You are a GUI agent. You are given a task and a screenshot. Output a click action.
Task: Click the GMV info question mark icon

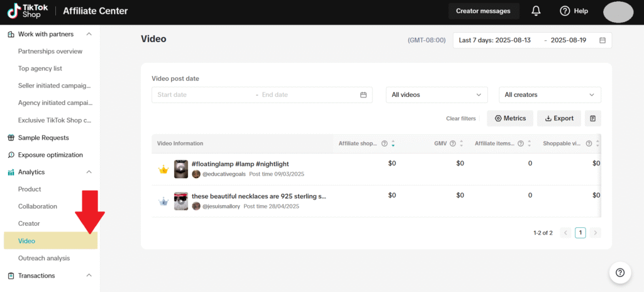[453, 143]
